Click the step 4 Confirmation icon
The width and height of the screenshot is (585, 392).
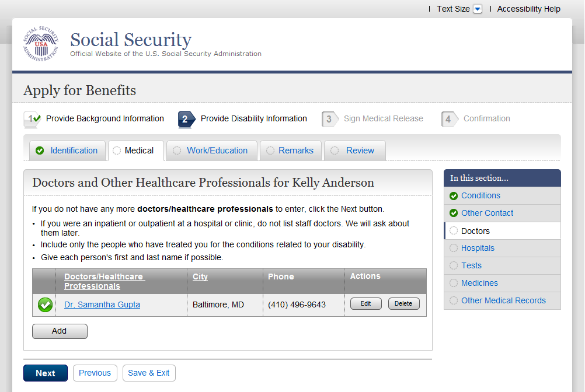pos(449,119)
